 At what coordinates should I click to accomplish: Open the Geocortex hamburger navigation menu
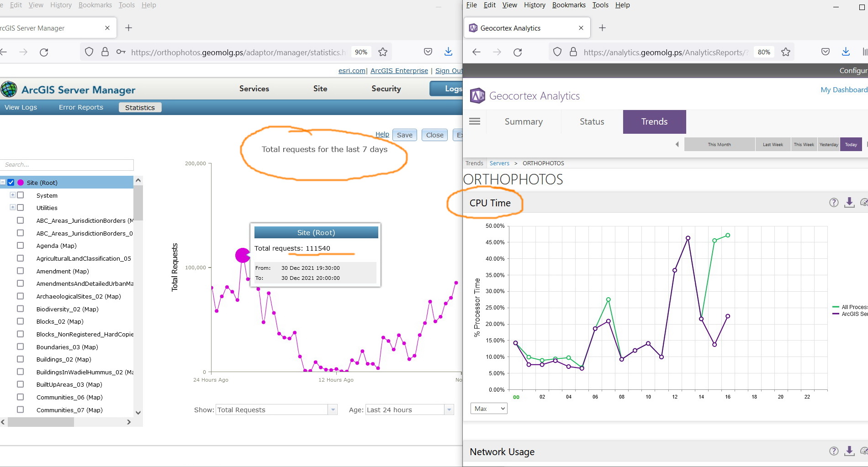[x=475, y=121]
